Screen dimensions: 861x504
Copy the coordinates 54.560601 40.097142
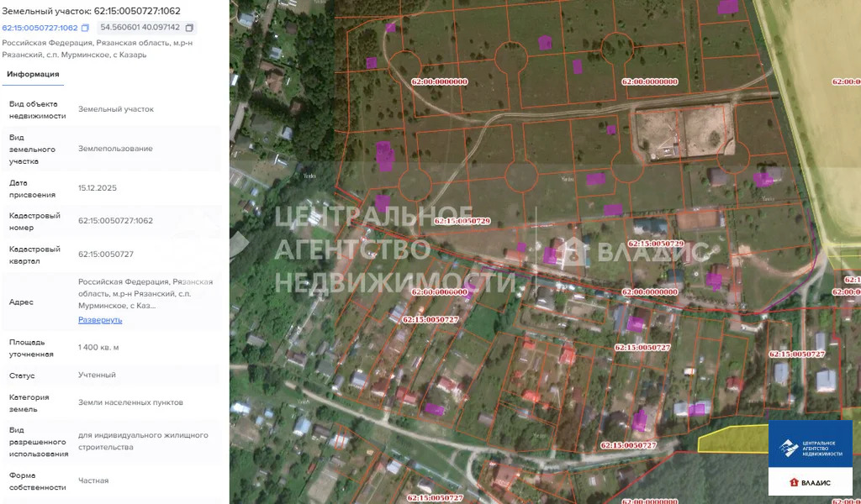pos(189,28)
